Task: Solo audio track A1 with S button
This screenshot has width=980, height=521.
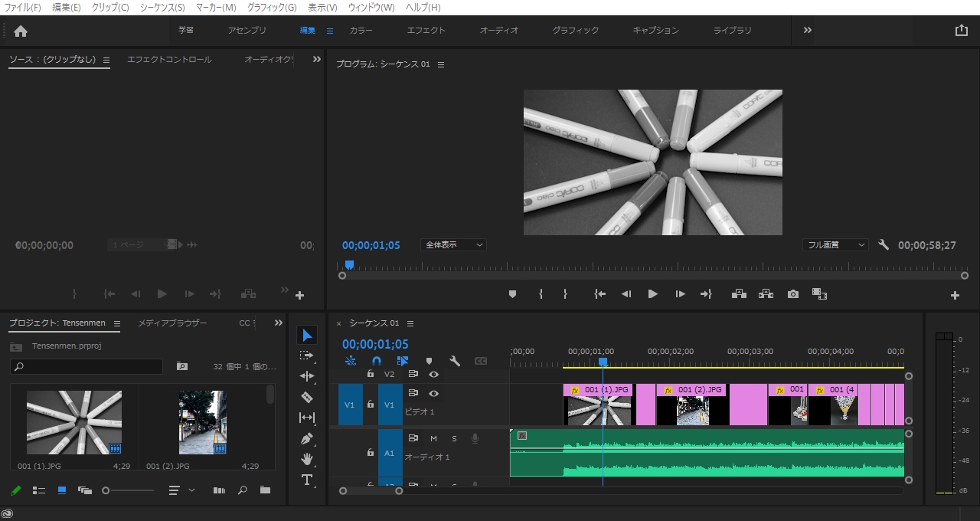Action: click(454, 438)
